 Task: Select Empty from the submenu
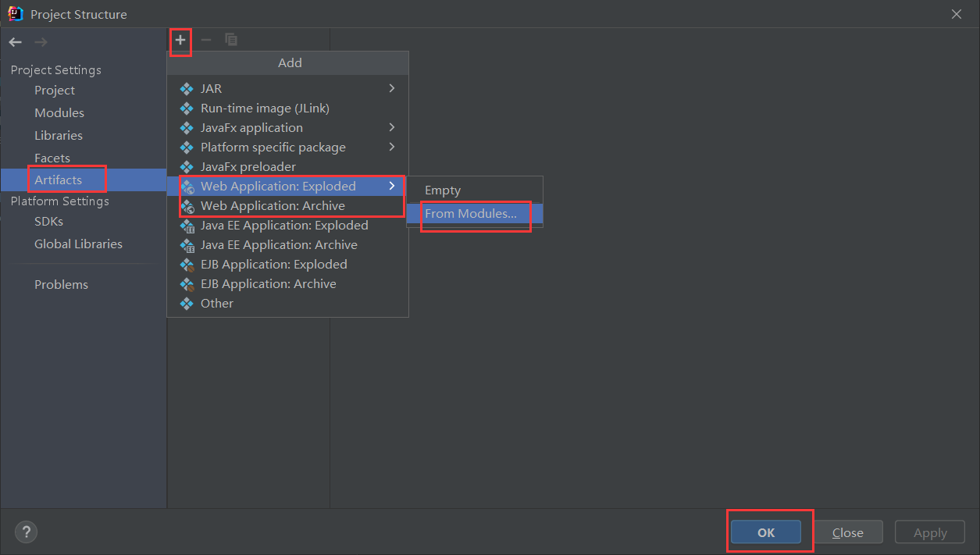(443, 190)
